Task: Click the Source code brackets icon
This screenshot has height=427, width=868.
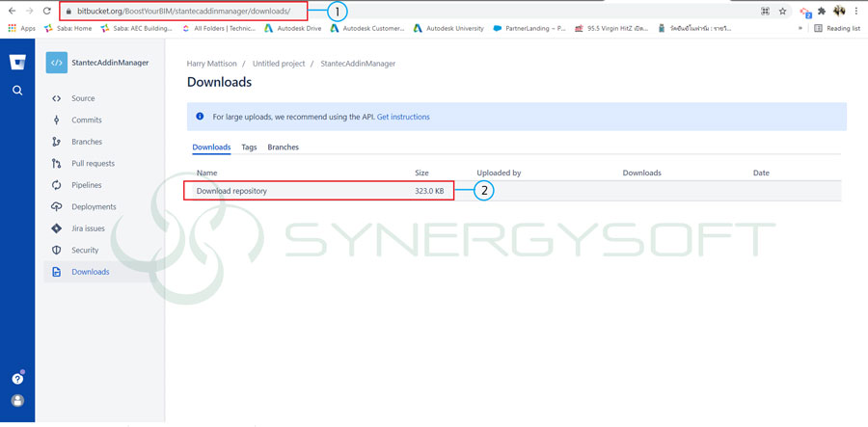Action: (x=56, y=98)
